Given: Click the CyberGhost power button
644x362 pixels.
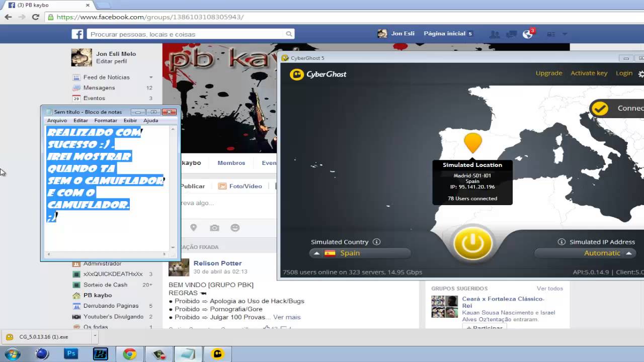Looking at the screenshot, I should (472, 243).
